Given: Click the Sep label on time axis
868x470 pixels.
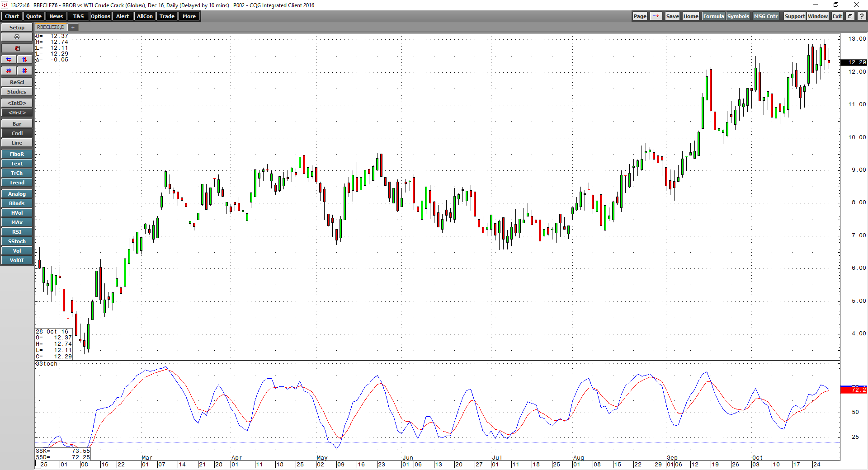Looking at the screenshot, I should pos(672,458).
